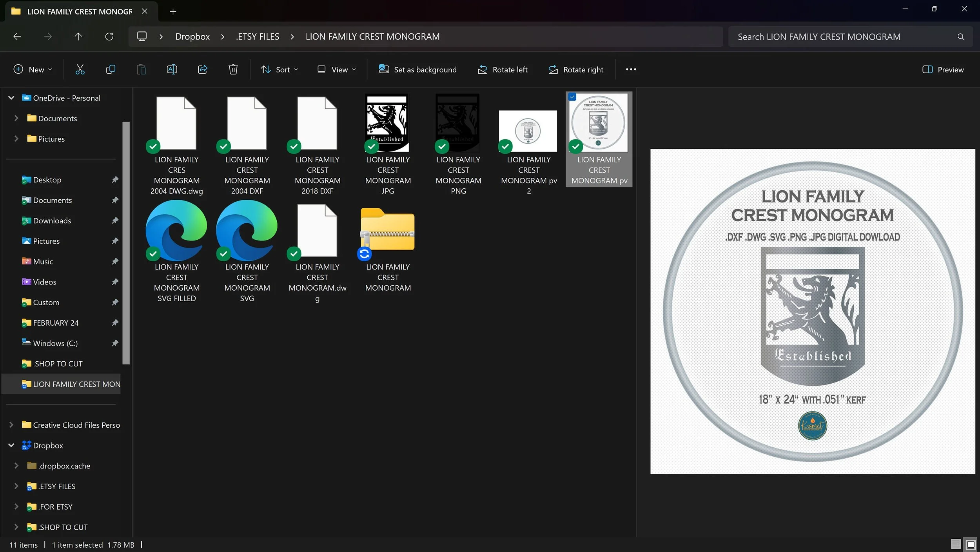Click the Share icon in toolbar
The height and width of the screenshot is (552, 980).
click(x=202, y=69)
